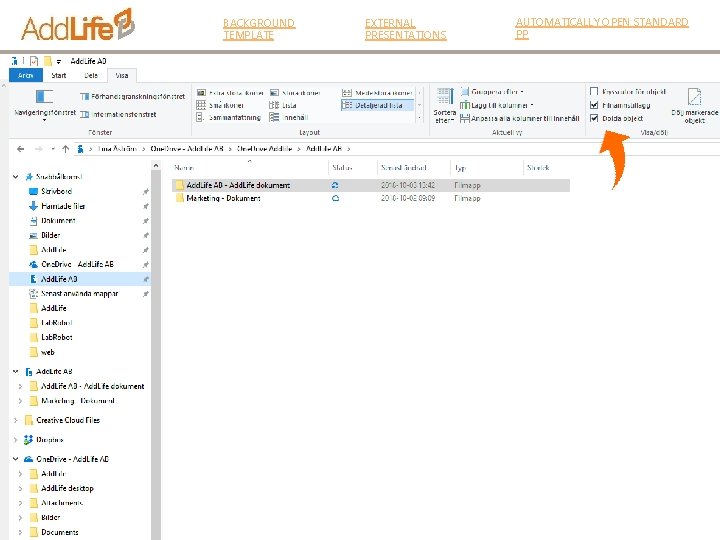Choose Stora ikoner layout
The height and width of the screenshot is (540, 720).
[x=295, y=93]
